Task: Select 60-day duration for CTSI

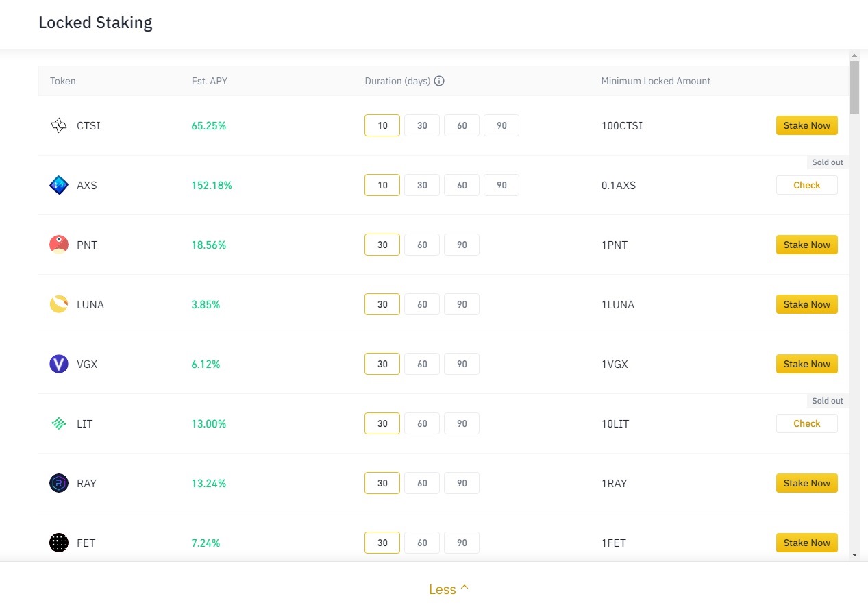Action: point(462,125)
